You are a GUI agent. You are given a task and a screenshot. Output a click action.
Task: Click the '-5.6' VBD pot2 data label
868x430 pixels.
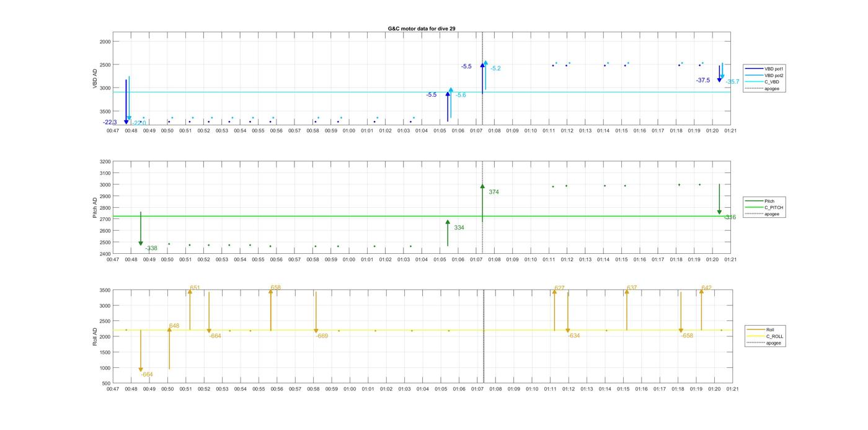[x=461, y=95]
